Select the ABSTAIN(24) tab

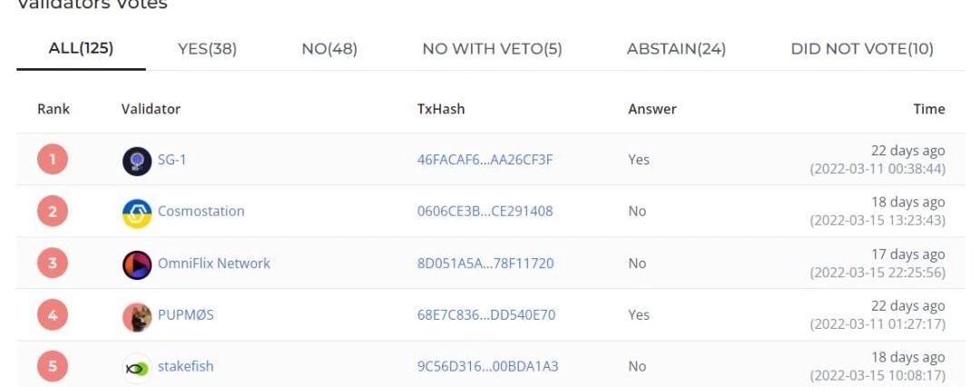pos(676,49)
